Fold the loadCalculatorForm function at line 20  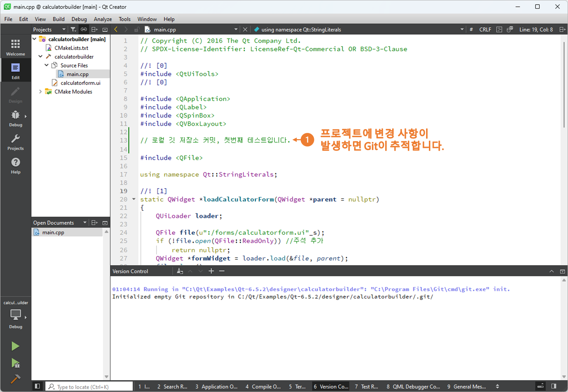coord(134,199)
